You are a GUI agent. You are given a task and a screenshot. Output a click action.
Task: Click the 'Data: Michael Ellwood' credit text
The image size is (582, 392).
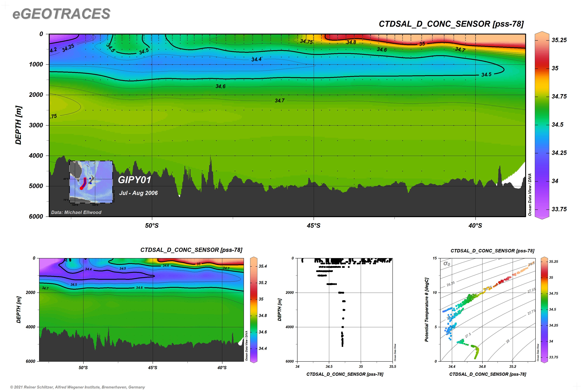pos(76,212)
